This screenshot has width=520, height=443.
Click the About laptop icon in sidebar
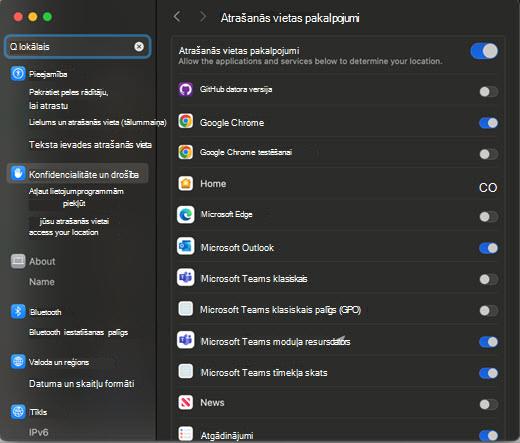pyautogui.click(x=18, y=261)
